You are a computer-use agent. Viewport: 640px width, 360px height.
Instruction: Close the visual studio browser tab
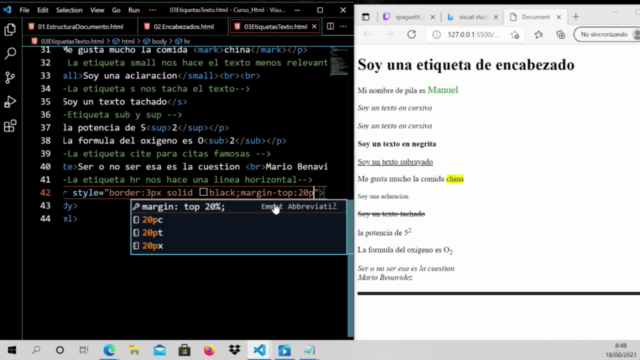(x=496, y=17)
